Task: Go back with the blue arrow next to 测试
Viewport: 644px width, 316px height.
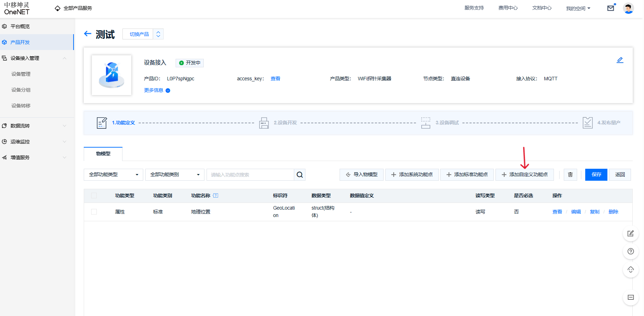Action: [88, 34]
